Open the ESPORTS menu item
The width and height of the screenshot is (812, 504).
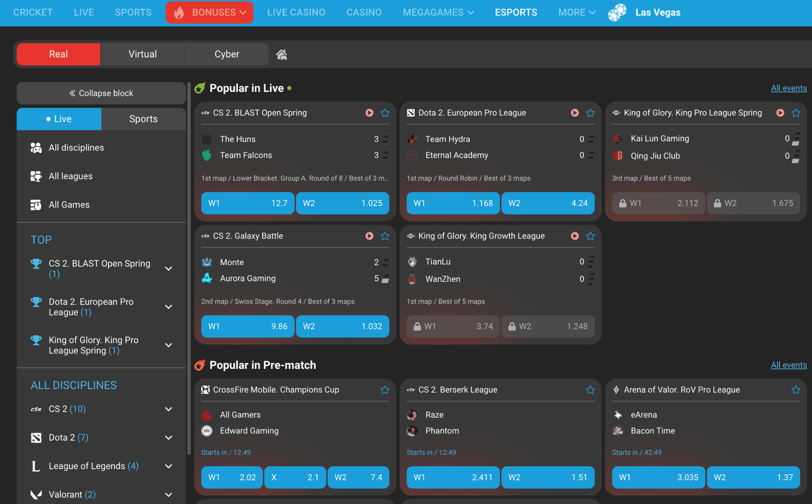(516, 12)
